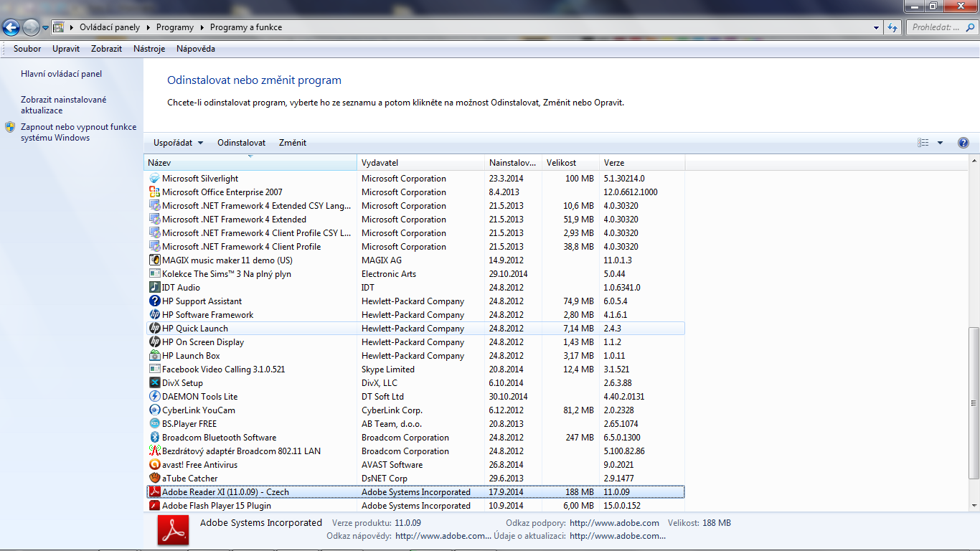
Task: Expand the address bar history dropdown
Action: 877,28
